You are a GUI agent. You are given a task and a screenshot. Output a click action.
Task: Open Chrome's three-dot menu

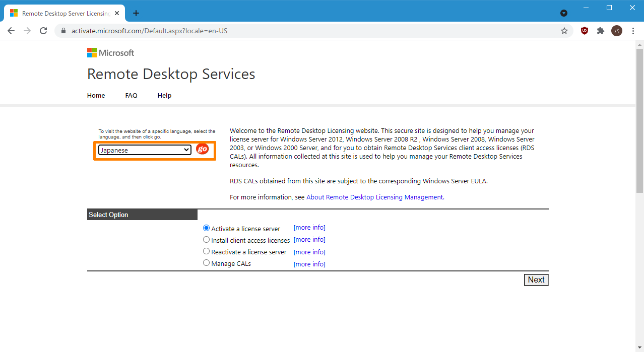pos(633,31)
